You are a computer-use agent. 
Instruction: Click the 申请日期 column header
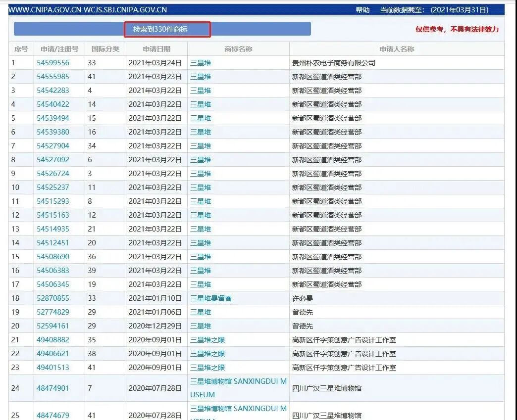(156, 49)
